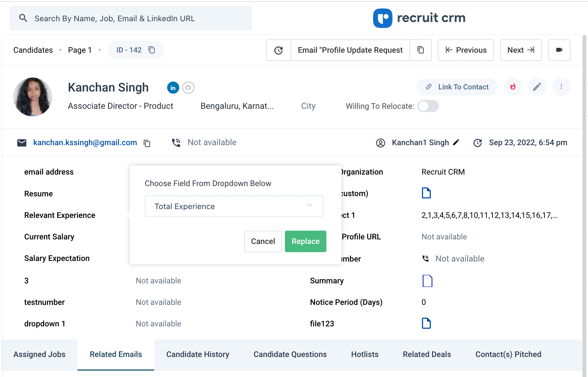Click the vertical scrollbar on the right
This screenshot has width=588, height=377.
pos(584,206)
